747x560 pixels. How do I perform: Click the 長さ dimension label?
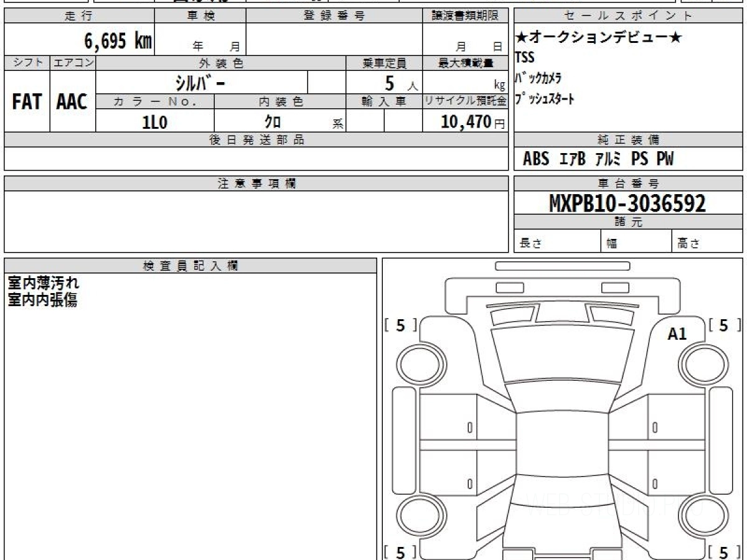[530, 244]
